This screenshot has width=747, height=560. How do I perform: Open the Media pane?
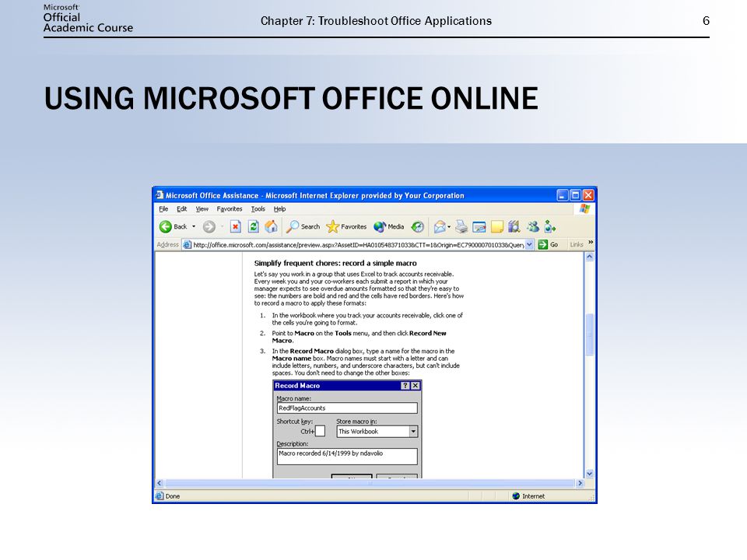click(389, 226)
